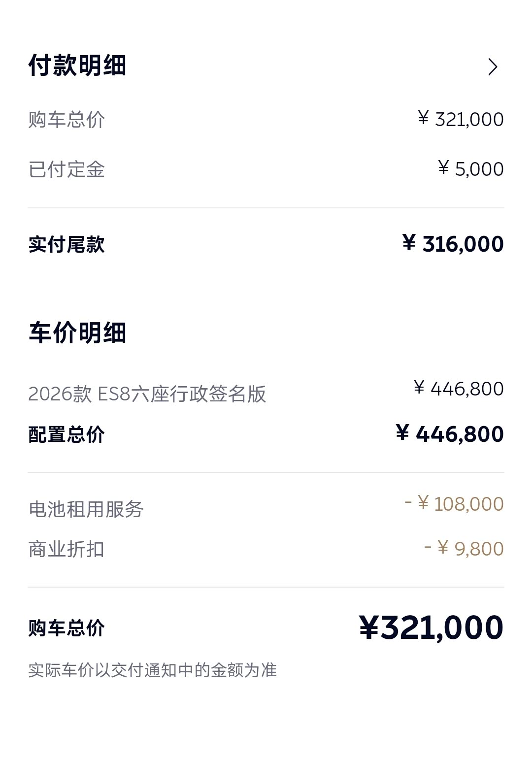Select 购车总价 row label under 付款明细
Screen dimensions: 532x759
[66, 120]
